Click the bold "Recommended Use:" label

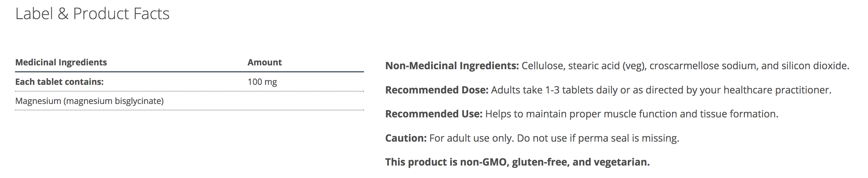tap(434, 114)
